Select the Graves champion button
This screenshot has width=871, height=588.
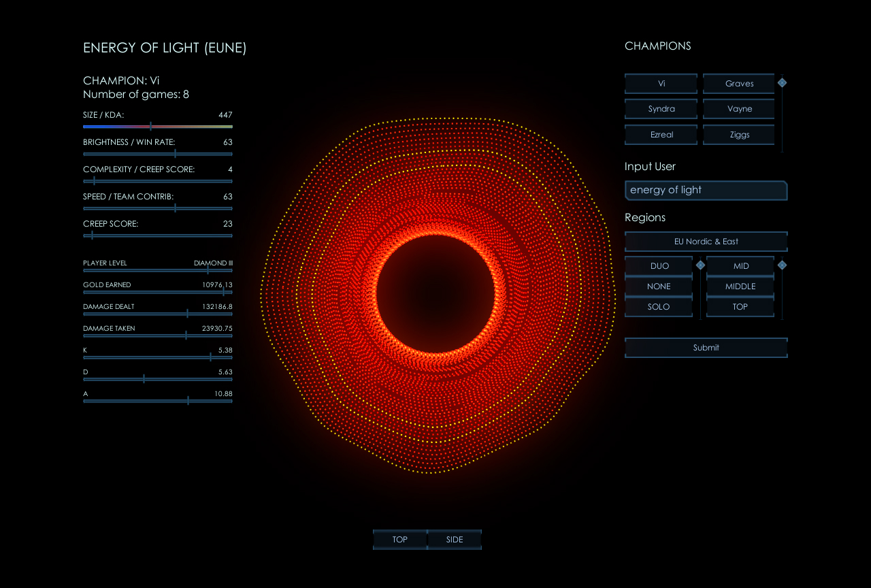pos(739,83)
